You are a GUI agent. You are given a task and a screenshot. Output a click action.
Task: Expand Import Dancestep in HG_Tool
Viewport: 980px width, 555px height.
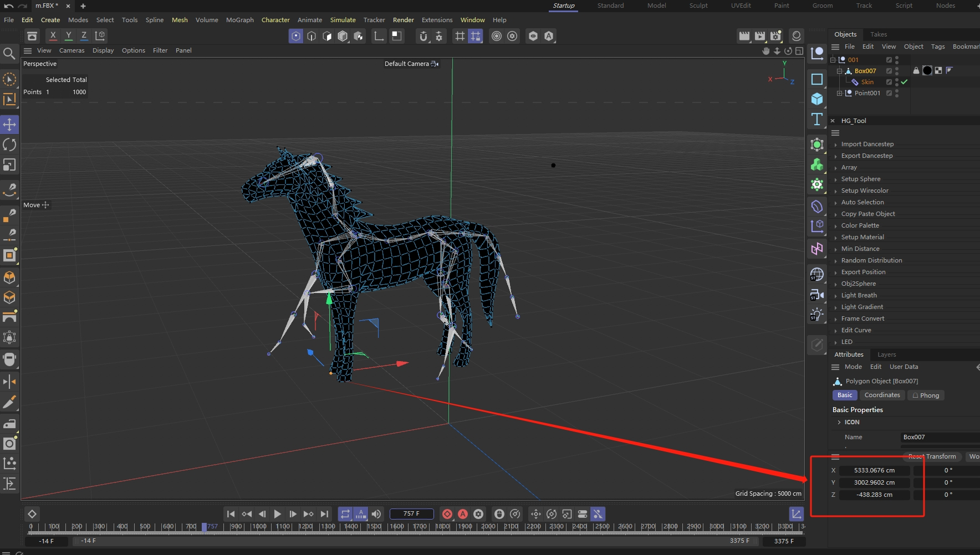point(836,145)
